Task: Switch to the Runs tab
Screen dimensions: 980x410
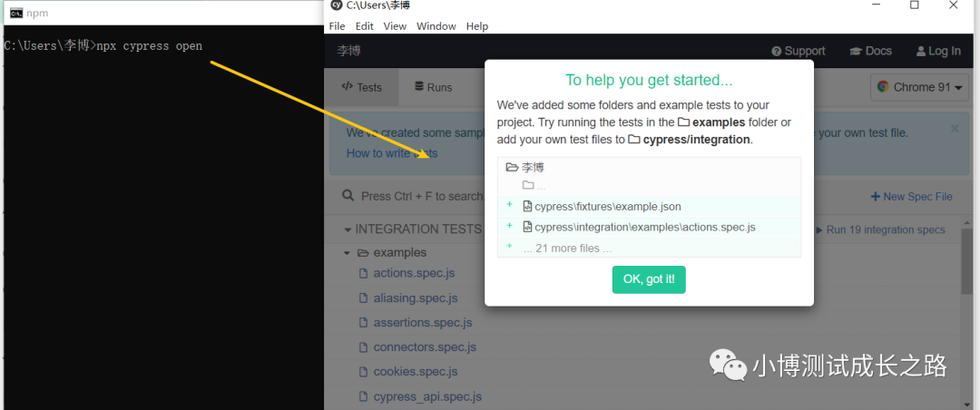Action: (433, 87)
